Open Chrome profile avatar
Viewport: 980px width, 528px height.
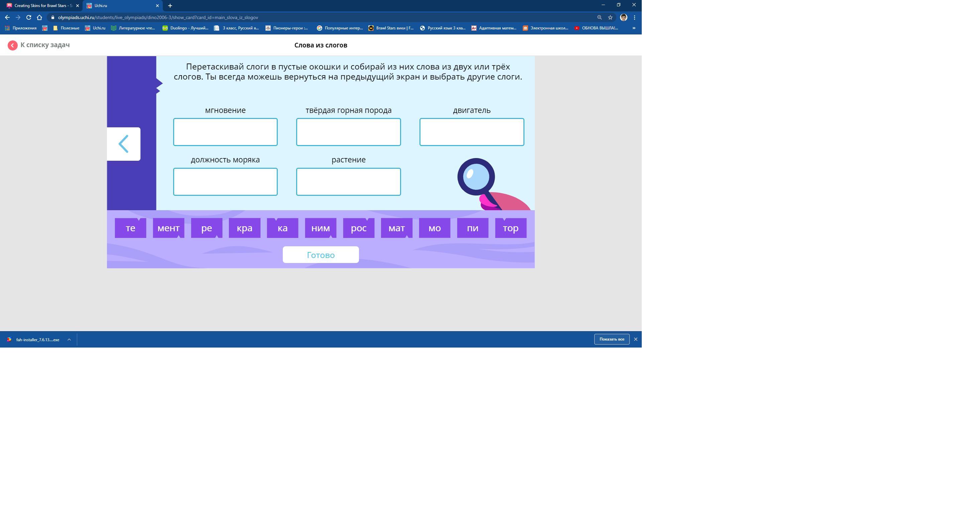tap(623, 17)
